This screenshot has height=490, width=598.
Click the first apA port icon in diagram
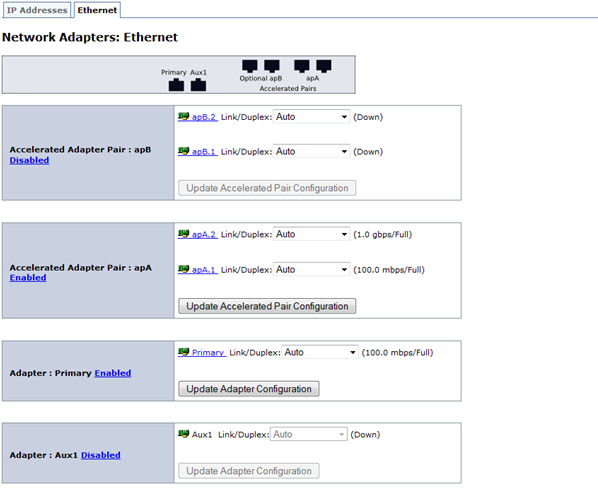click(x=302, y=66)
